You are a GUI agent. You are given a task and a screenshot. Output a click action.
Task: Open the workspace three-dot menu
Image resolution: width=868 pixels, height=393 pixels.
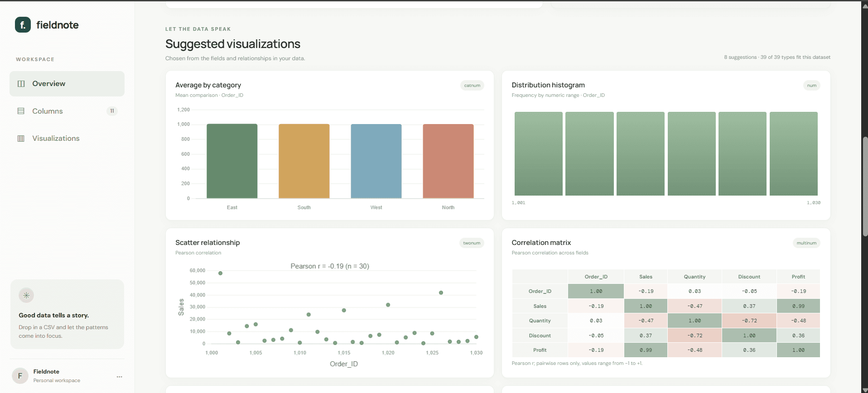tap(119, 377)
